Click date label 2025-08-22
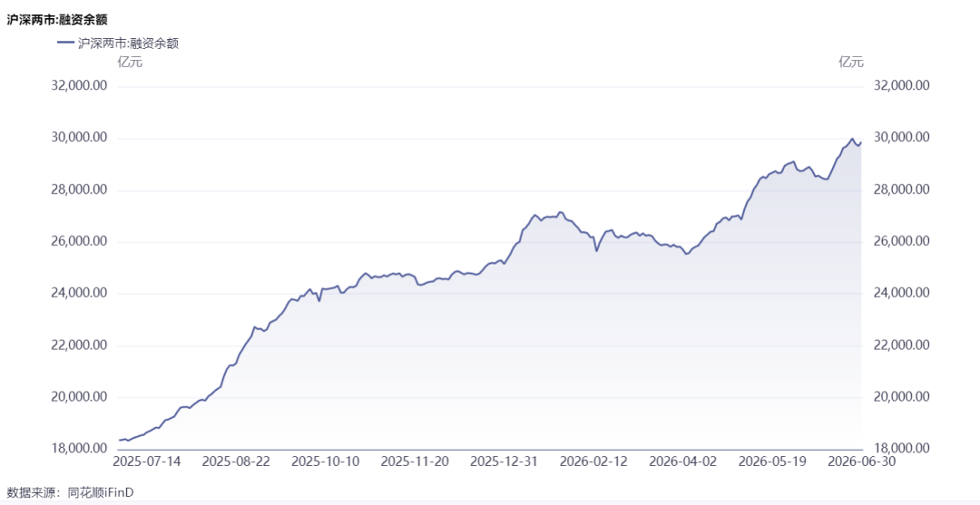The image size is (980, 505). (236, 461)
